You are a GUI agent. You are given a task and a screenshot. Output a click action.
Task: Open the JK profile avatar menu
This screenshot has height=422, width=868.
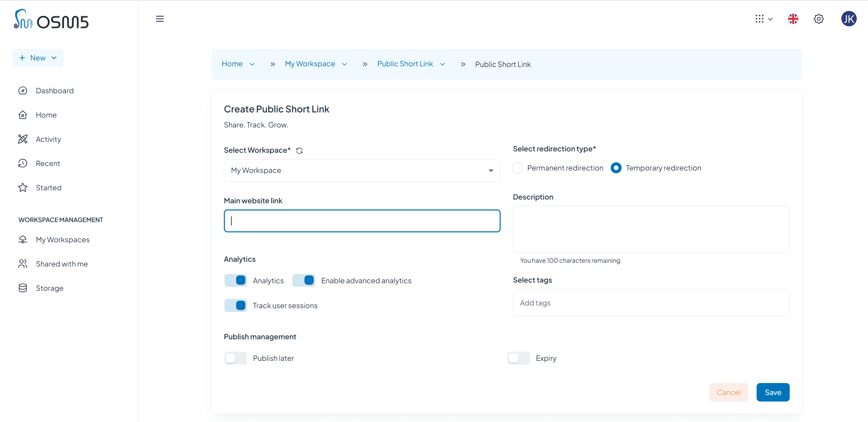pyautogui.click(x=849, y=19)
